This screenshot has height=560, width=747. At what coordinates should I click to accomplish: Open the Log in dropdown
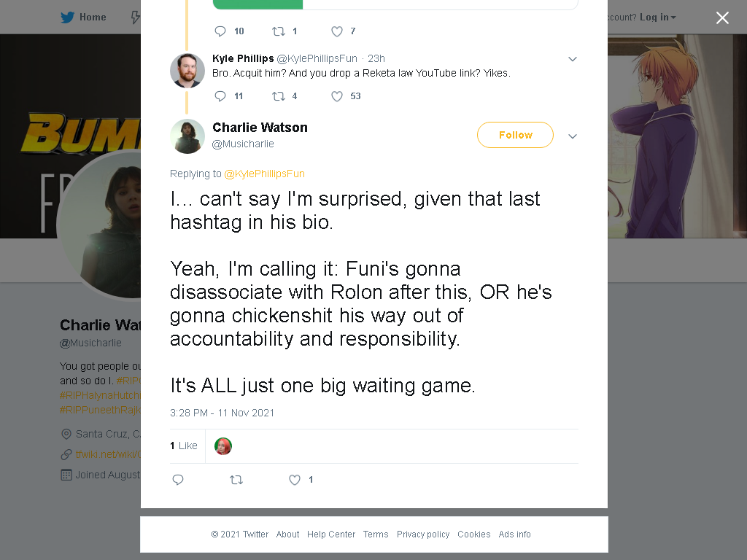657,17
